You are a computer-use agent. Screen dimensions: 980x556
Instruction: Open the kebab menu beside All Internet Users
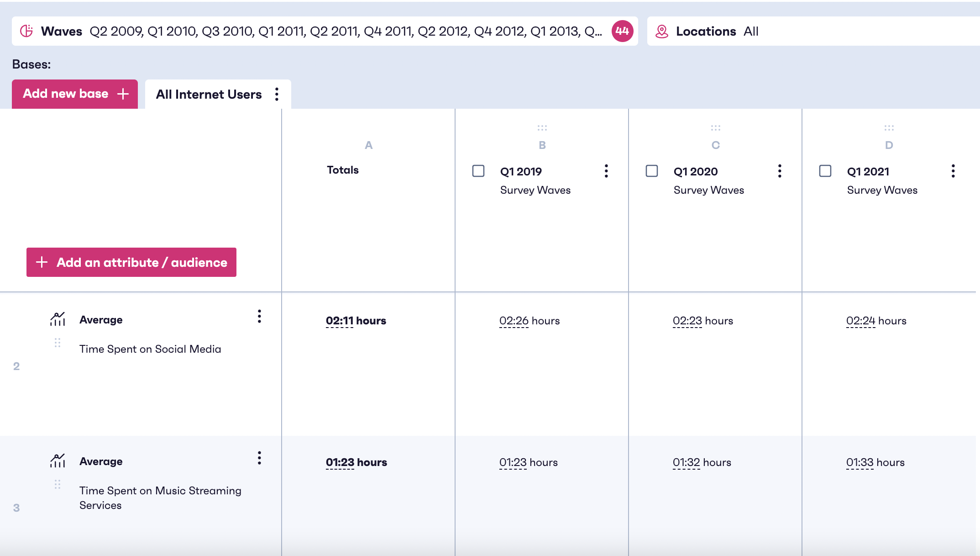click(x=277, y=94)
